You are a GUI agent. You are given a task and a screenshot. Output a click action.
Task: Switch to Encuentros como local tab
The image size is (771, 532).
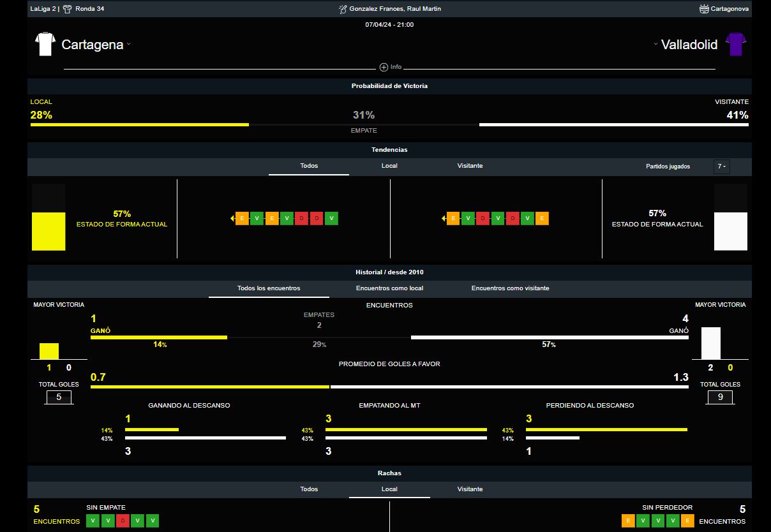coord(389,288)
